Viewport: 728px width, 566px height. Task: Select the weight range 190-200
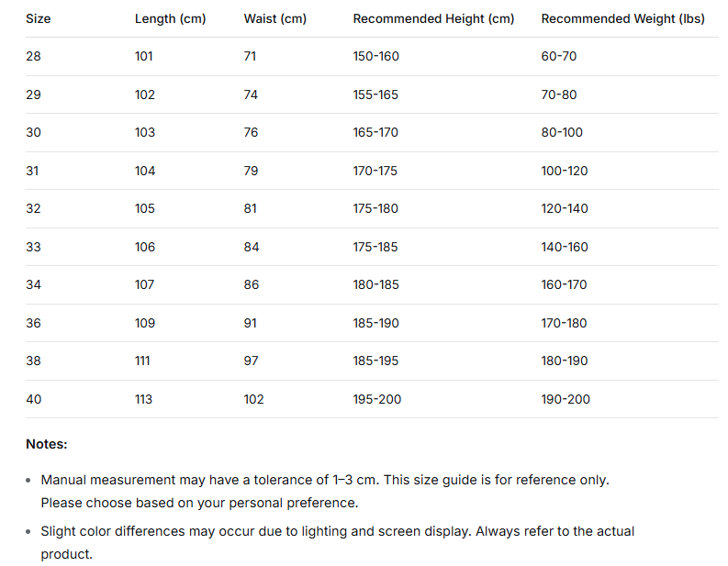tap(566, 399)
